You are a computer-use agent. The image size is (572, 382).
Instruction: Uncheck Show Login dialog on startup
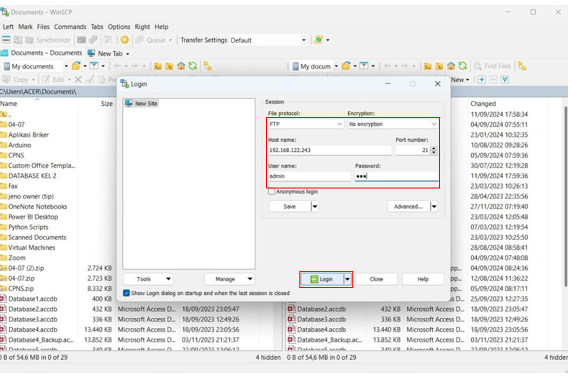[126, 293]
